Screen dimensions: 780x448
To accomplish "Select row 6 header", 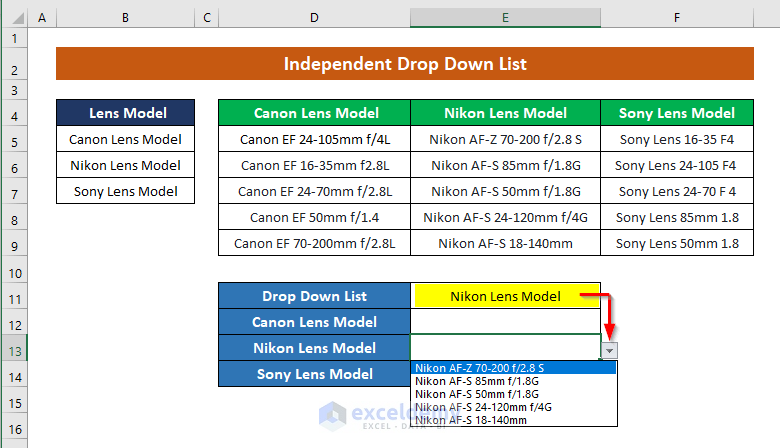I will tap(14, 165).
